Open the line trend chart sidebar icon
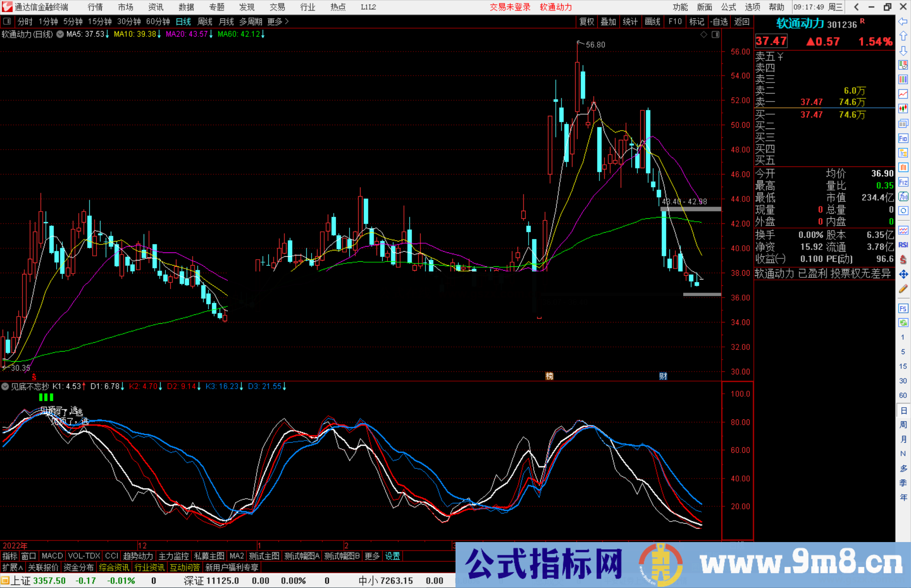The height and width of the screenshot is (588, 911). [x=903, y=94]
